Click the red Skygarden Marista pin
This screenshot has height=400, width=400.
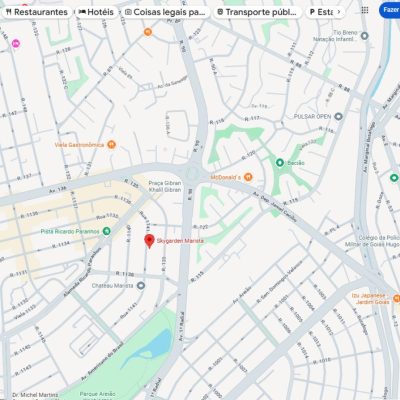149,241
